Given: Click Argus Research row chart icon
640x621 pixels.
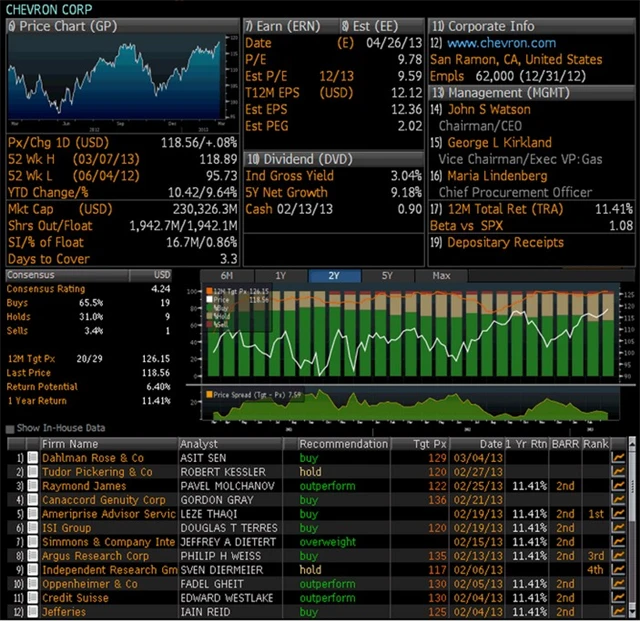Looking at the screenshot, I should coord(619,556).
